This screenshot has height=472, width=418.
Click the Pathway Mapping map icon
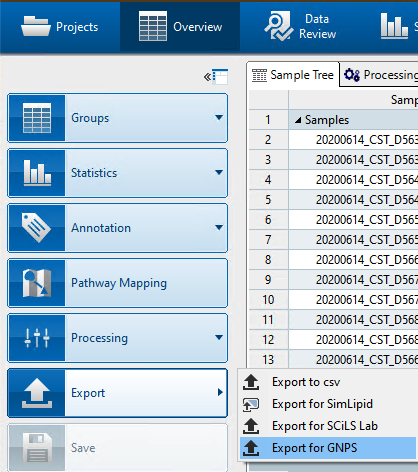[37, 283]
